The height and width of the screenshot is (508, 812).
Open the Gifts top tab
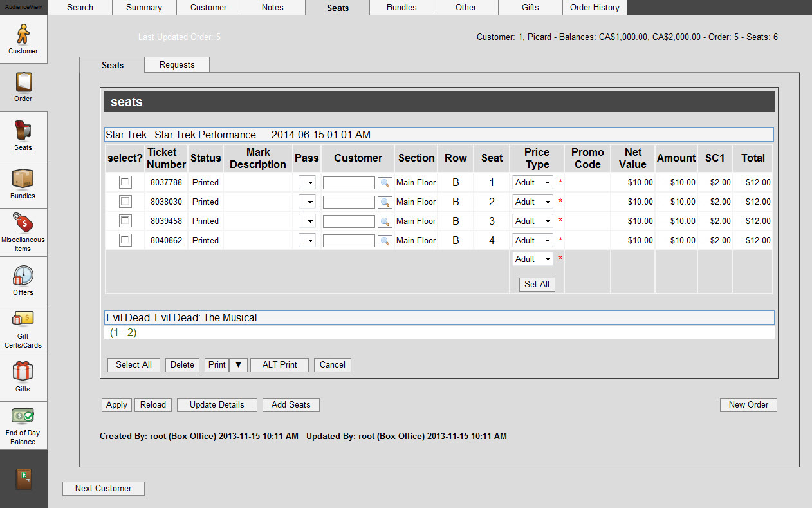531,7
